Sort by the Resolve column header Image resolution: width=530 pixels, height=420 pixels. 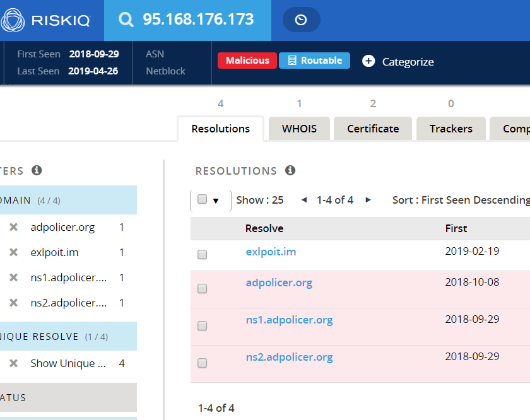[x=264, y=228]
